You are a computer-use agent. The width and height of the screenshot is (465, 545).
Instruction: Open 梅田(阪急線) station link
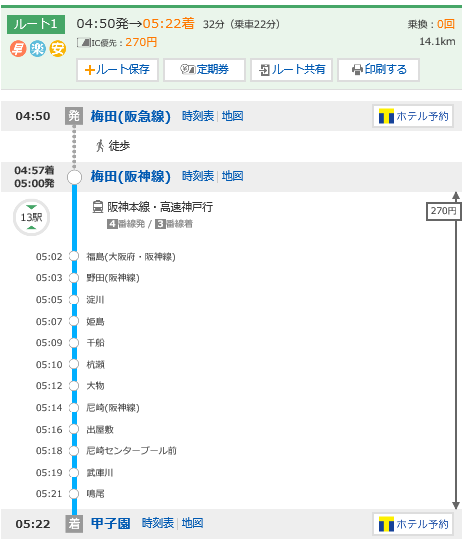click(x=131, y=116)
